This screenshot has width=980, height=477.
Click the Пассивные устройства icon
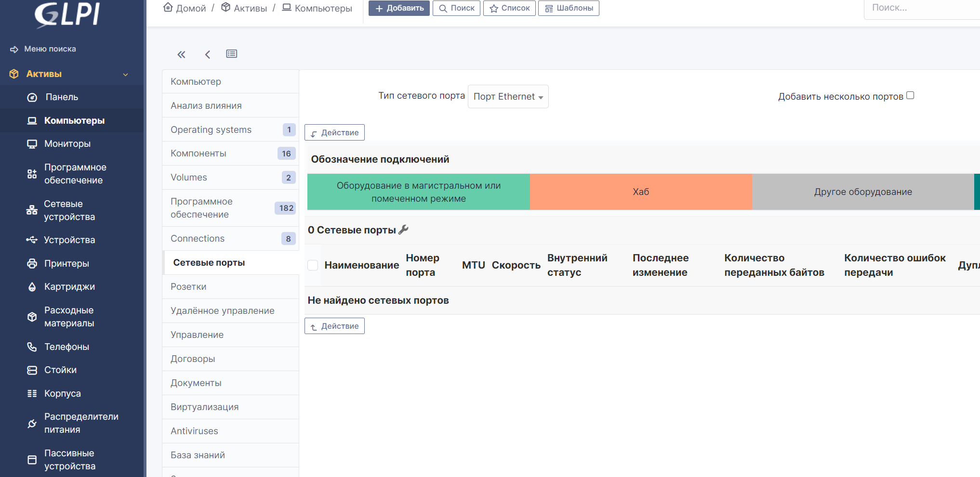click(x=32, y=460)
